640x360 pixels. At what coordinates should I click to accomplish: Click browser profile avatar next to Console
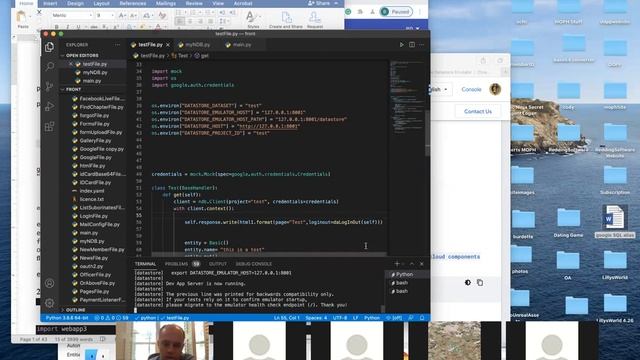point(495,89)
